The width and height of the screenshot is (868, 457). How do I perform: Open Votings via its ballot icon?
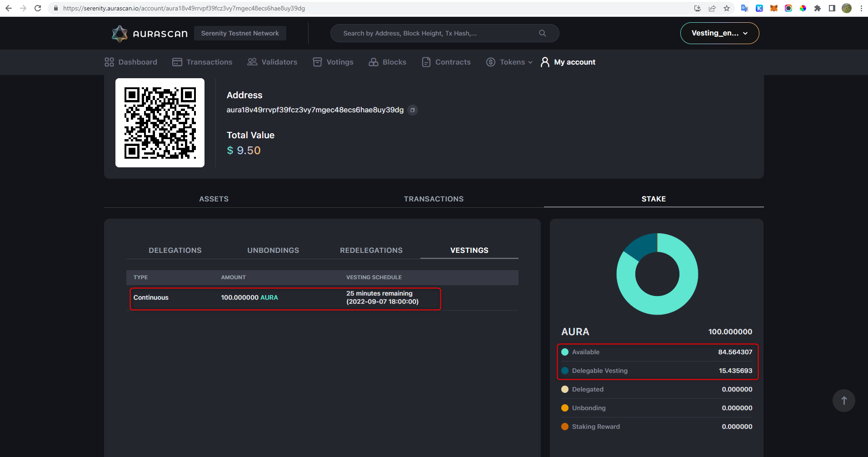click(x=317, y=62)
